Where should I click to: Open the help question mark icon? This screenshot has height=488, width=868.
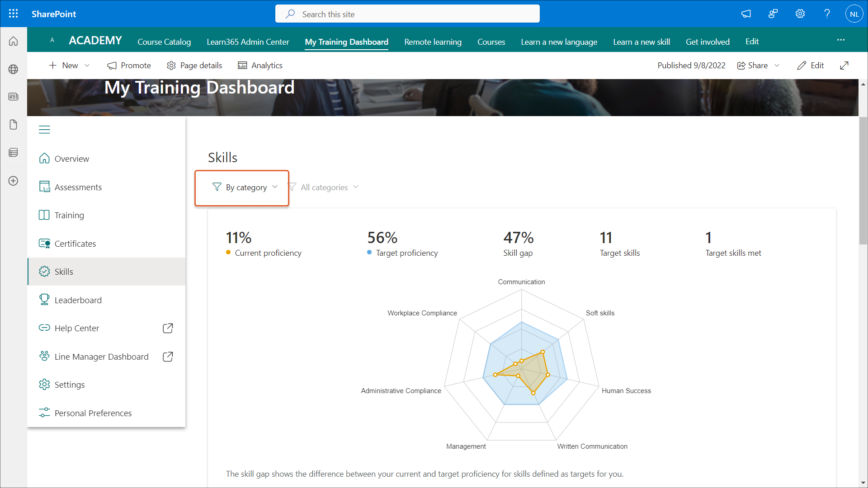827,14
